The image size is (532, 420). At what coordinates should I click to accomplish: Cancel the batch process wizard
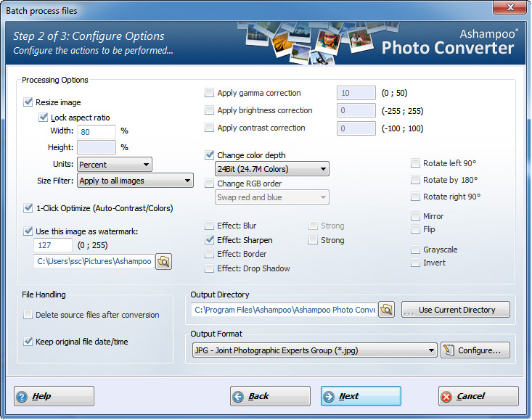coord(478,396)
